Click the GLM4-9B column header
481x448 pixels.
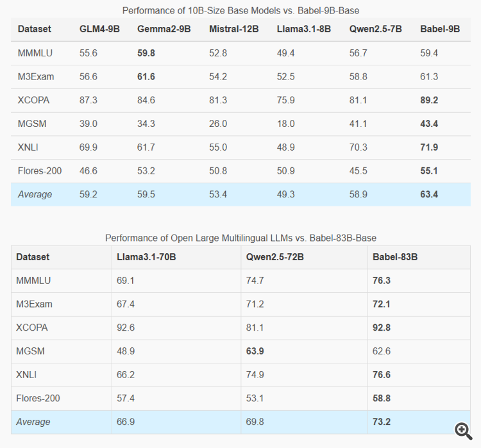99,29
